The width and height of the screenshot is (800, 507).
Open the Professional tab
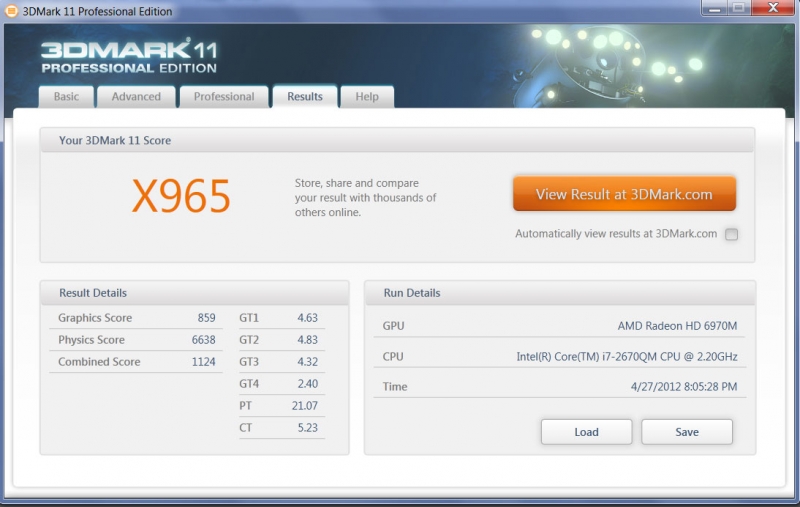(x=224, y=97)
